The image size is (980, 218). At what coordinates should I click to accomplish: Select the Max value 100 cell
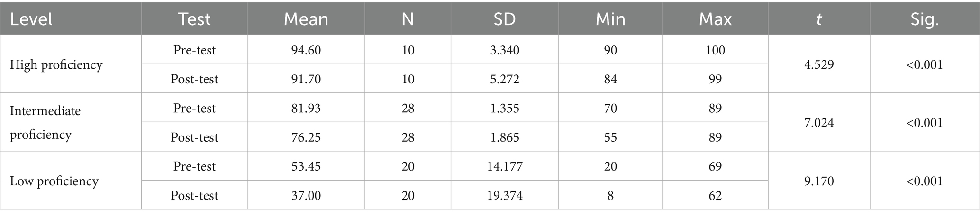[715, 50]
